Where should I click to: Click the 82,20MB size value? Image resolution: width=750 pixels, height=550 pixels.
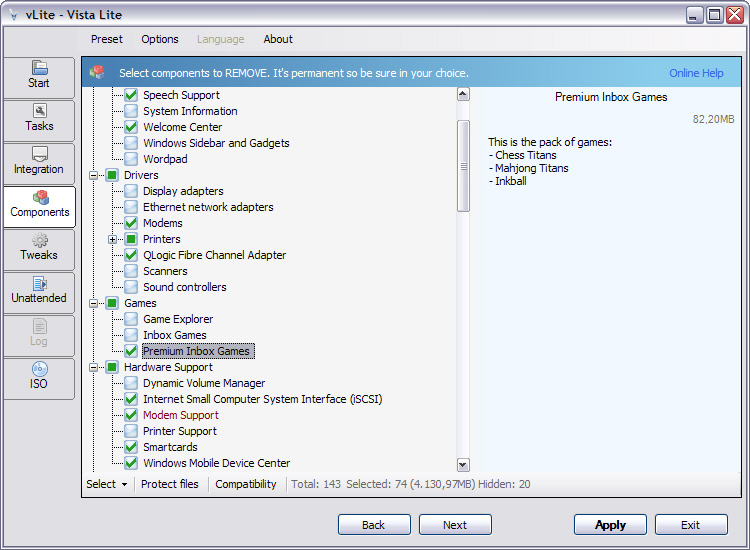pos(713,119)
